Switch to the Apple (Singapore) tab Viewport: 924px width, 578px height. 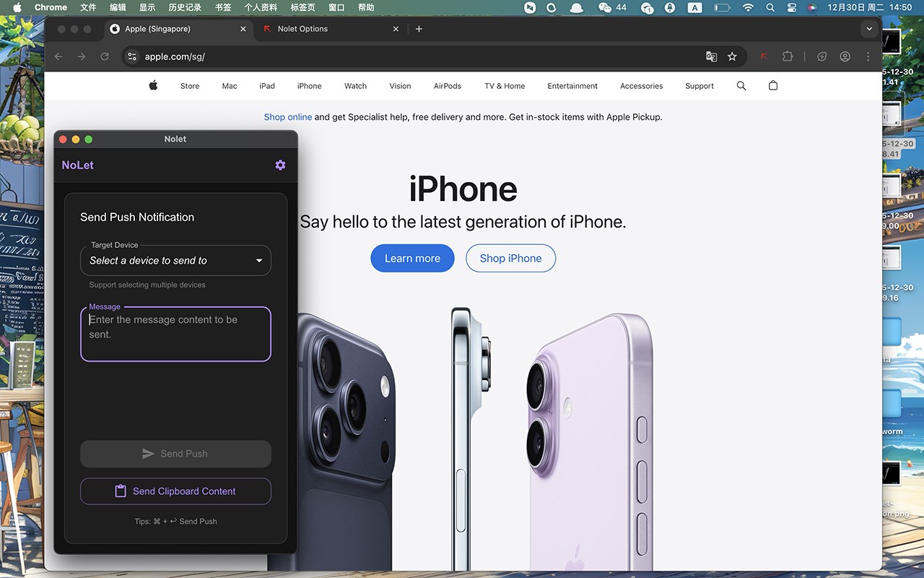tap(178, 29)
